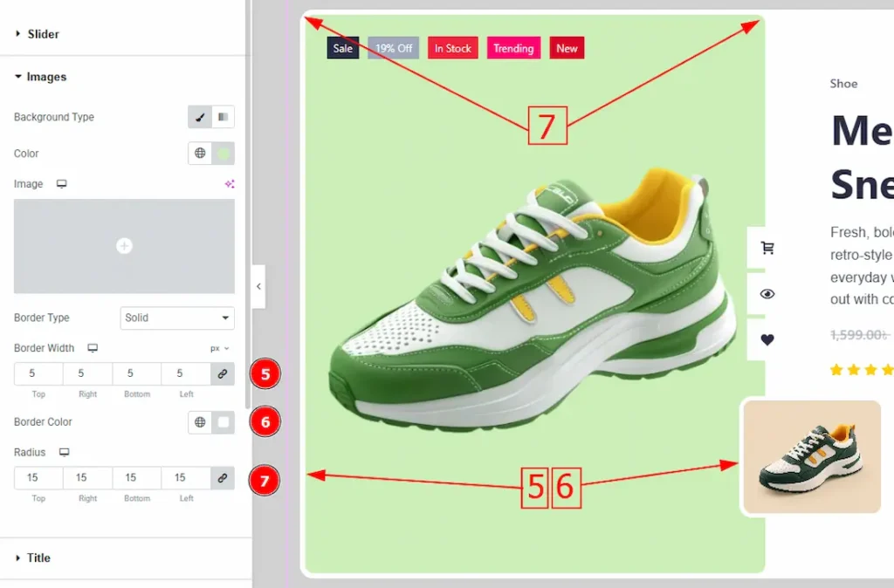Select the classic brush background type
The width and height of the screenshot is (894, 588).
click(x=200, y=117)
